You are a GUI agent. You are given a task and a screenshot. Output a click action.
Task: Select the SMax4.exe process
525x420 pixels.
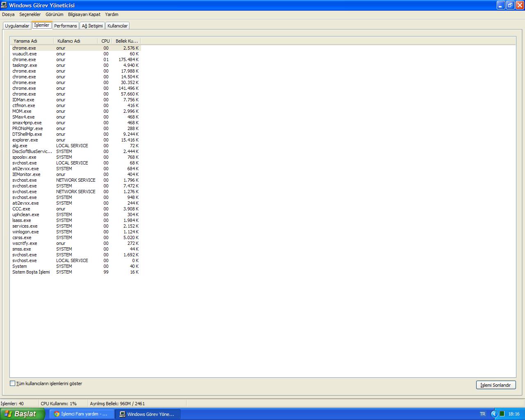pyautogui.click(x=75, y=117)
